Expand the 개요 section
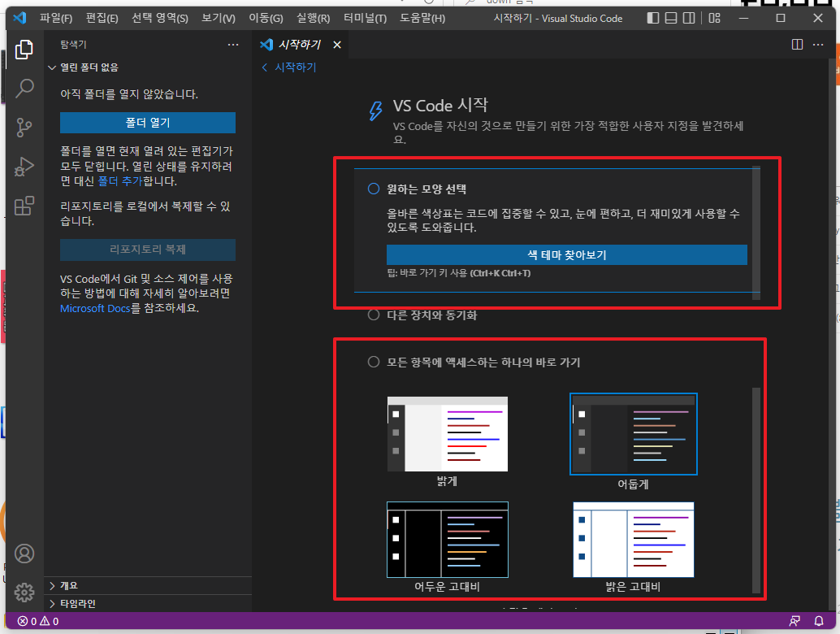The image size is (840, 634). click(147, 586)
